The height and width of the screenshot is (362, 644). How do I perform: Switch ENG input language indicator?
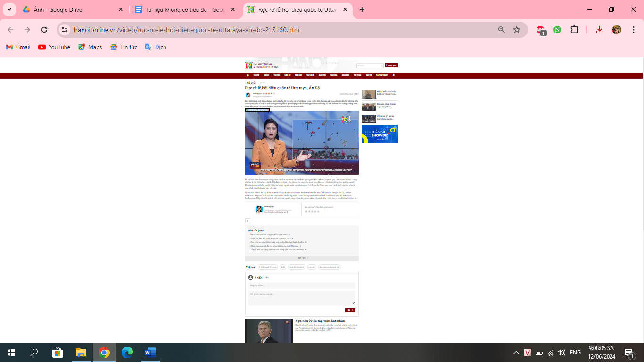click(575, 353)
